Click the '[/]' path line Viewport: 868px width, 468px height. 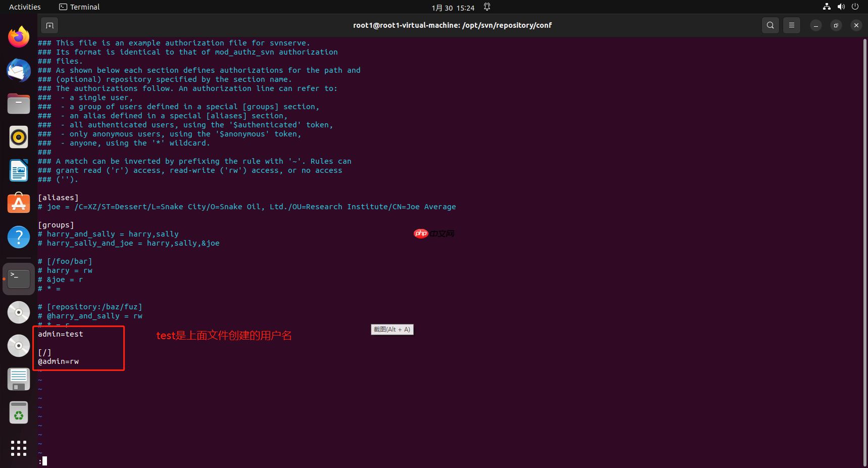[x=44, y=352]
